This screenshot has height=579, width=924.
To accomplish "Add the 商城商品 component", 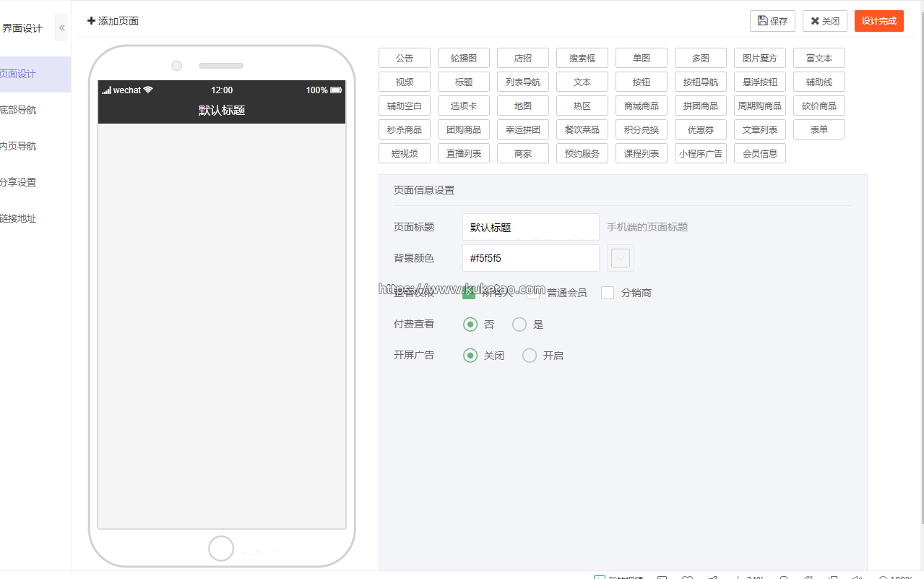I will 642,106.
